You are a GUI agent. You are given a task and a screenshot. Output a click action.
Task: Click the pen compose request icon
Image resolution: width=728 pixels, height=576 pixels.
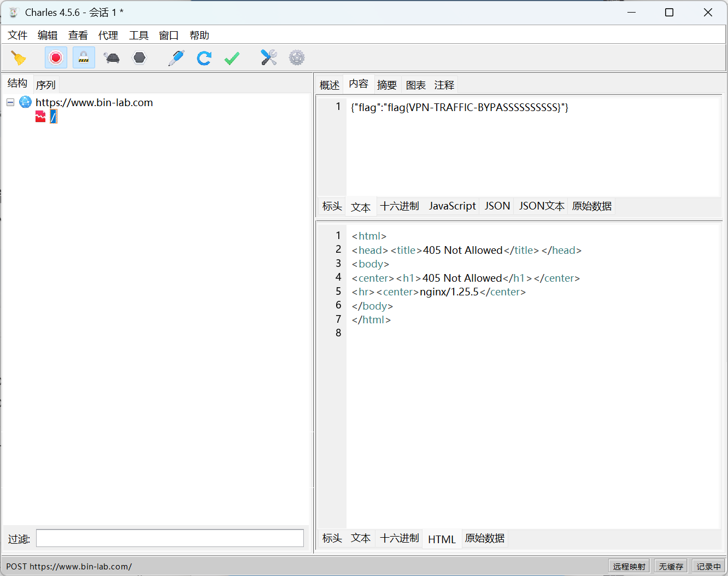pos(176,58)
